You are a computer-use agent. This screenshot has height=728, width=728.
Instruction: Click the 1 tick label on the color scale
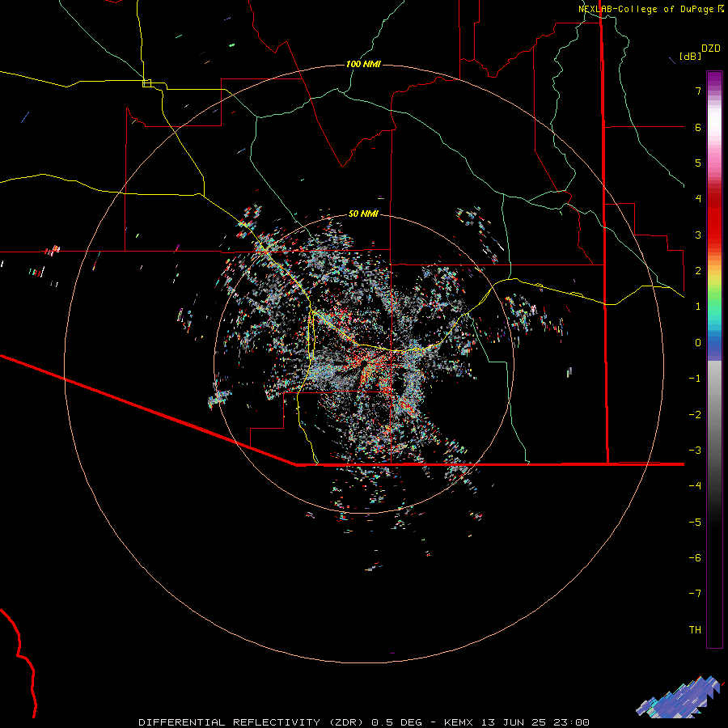pyautogui.click(x=698, y=307)
